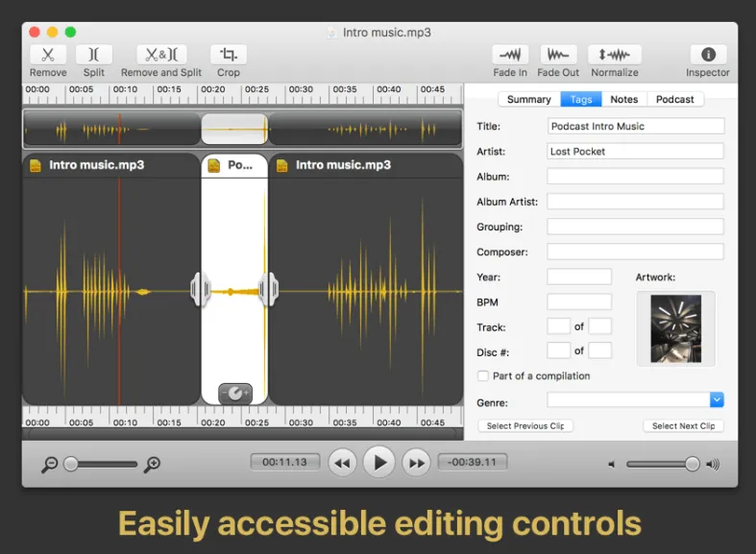Click the Album Artist input field

(x=636, y=202)
